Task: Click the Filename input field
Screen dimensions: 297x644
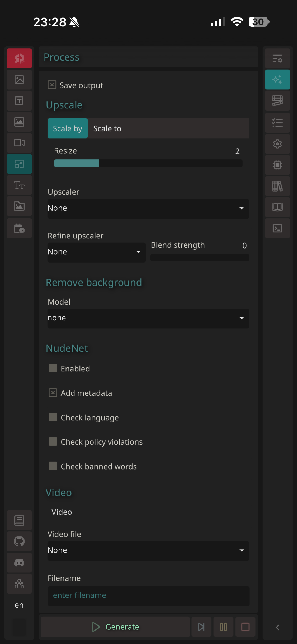Action: click(148, 595)
